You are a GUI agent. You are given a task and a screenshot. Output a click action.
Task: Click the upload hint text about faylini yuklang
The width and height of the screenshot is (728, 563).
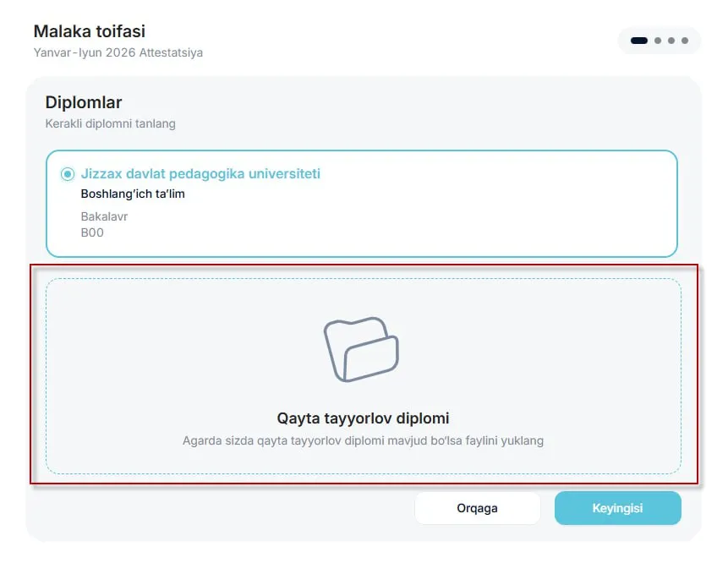(x=364, y=440)
